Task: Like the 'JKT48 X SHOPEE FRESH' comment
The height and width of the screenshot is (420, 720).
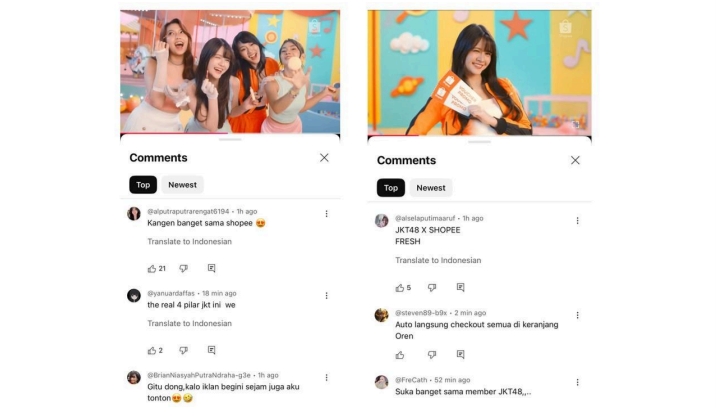Action: [400, 287]
